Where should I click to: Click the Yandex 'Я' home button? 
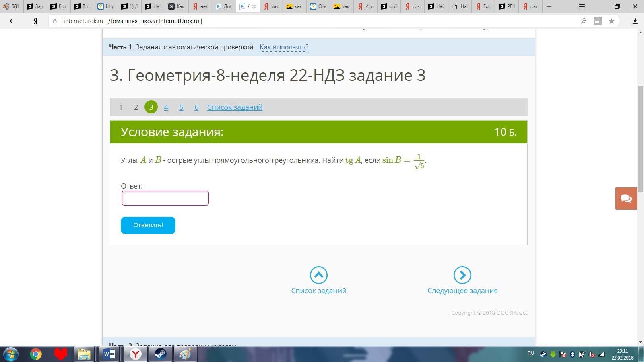pyautogui.click(x=35, y=21)
